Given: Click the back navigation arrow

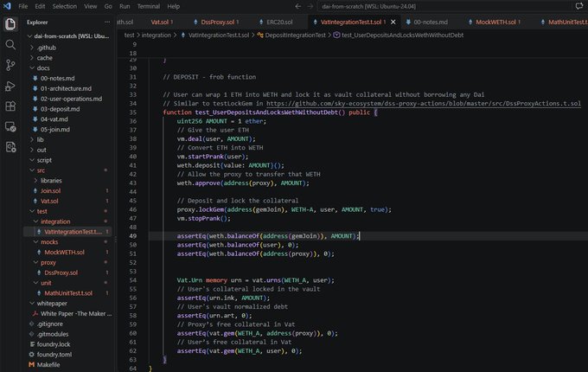Looking at the screenshot, I should click(297, 6).
